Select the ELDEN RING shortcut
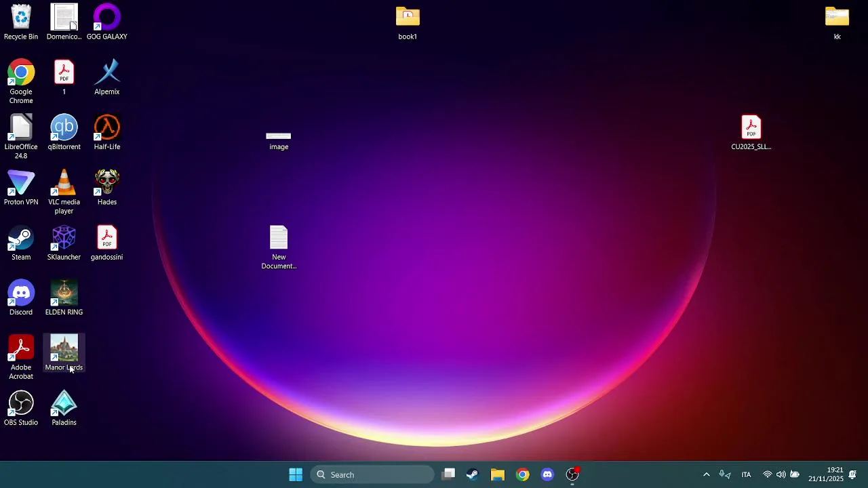This screenshot has width=868, height=488. pos(64,298)
